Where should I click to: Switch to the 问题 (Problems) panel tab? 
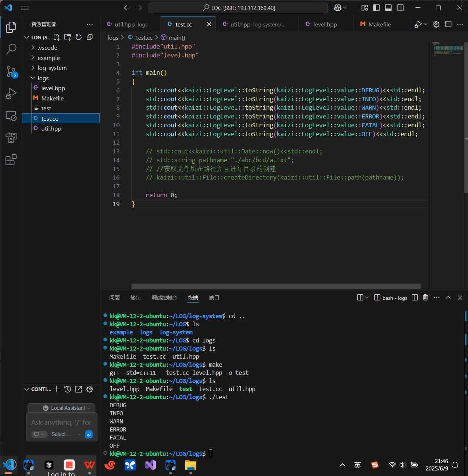114,298
